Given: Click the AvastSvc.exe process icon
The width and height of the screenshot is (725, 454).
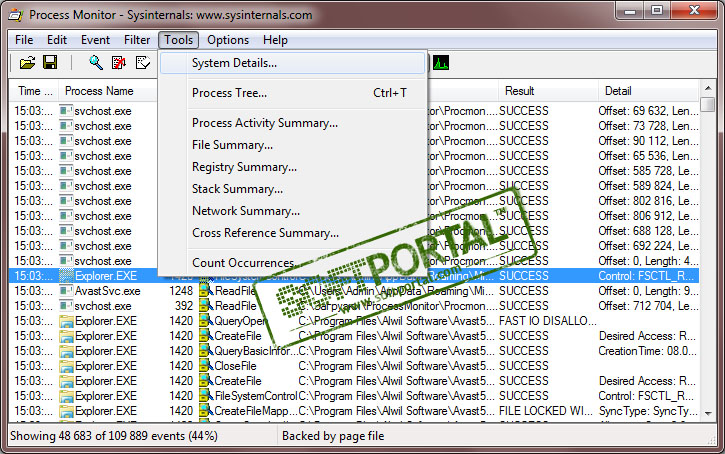Looking at the screenshot, I should 66,291.
